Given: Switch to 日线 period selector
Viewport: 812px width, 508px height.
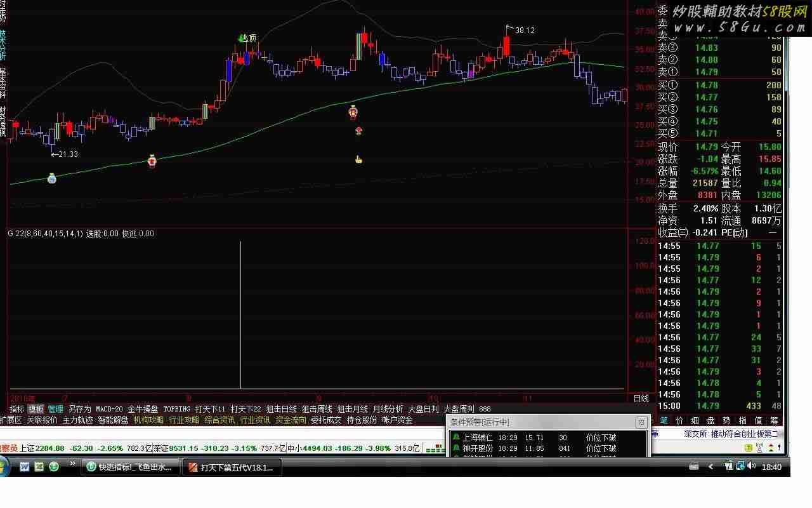Looking at the screenshot, I should pos(641,398).
